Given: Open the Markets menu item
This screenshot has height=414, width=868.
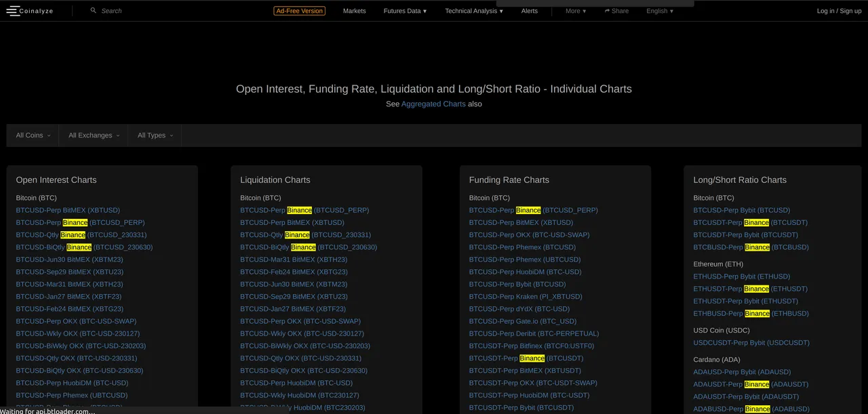Looking at the screenshot, I should 354,11.
